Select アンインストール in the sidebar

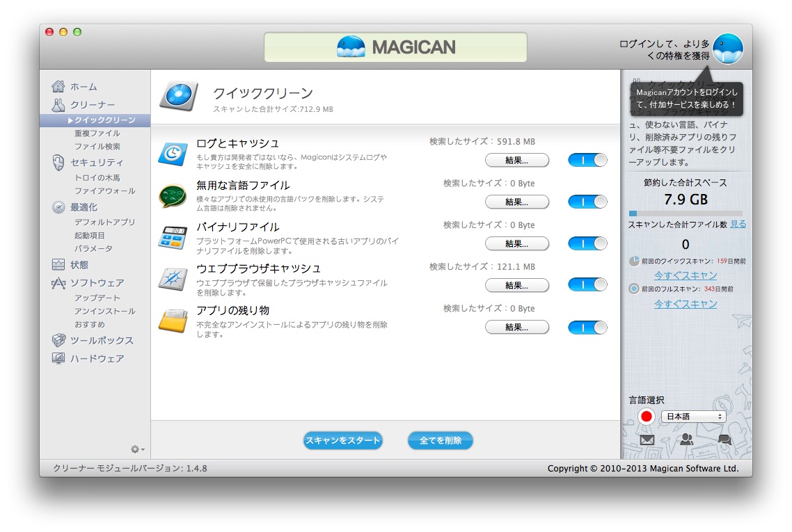point(104,311)
